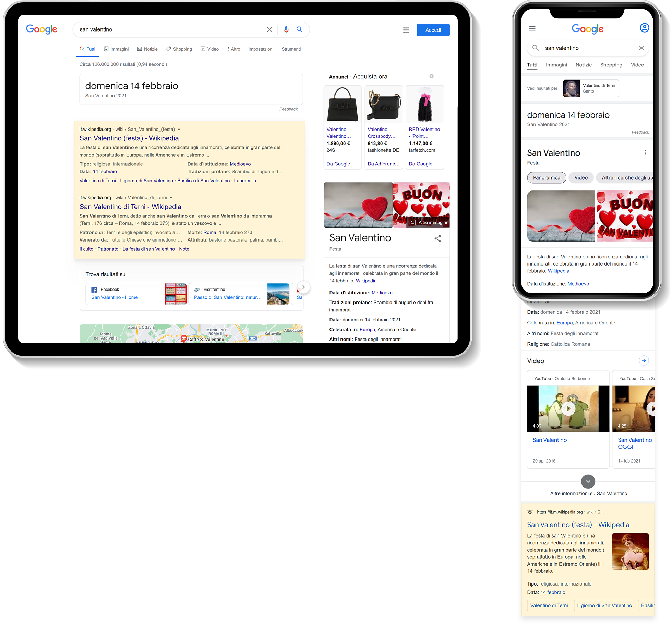Screen dimensions: 672x628
Task: Clear the phone search field with X
Action: click(x=641, y=48)
